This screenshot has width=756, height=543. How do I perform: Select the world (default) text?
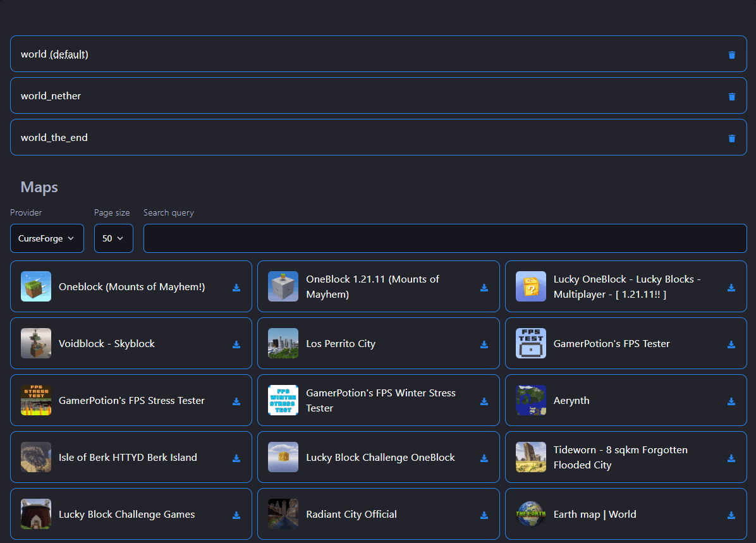(54, 54)
